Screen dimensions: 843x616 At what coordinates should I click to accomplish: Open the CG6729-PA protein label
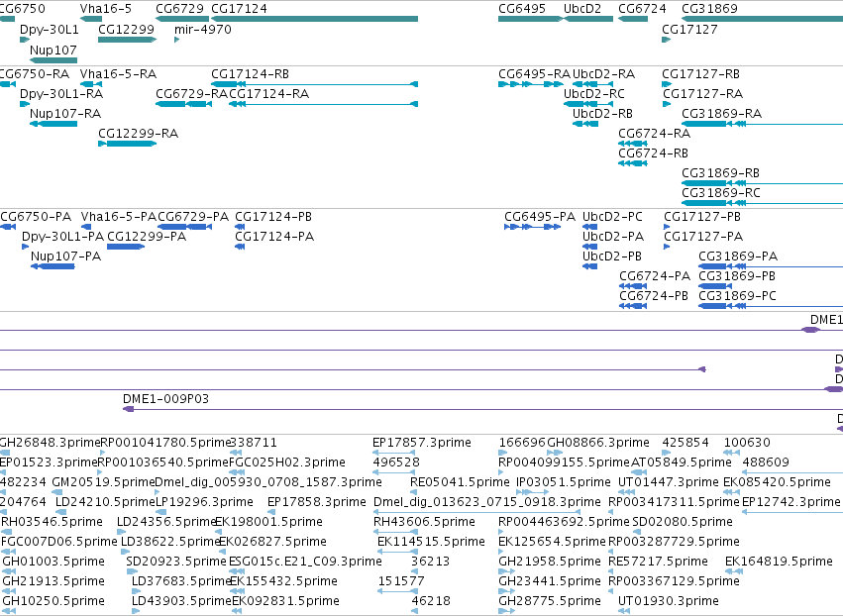(x=193, y=217)
